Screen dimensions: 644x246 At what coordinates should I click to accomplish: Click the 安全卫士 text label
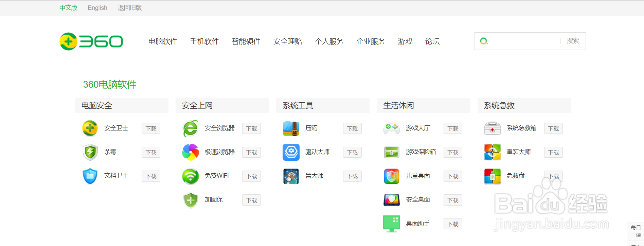pos(116,128)
